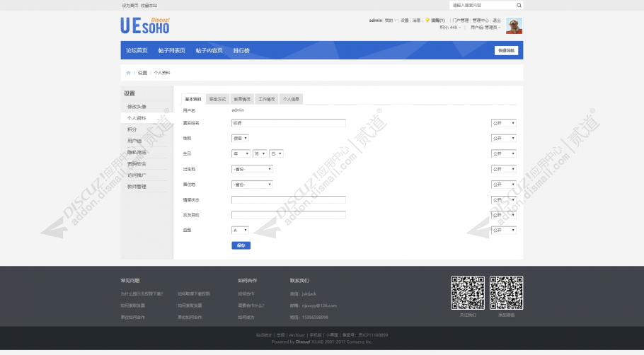Open the 公开 privacy dropdown for 性别
The image size is (644, 355).
[504, 139]
